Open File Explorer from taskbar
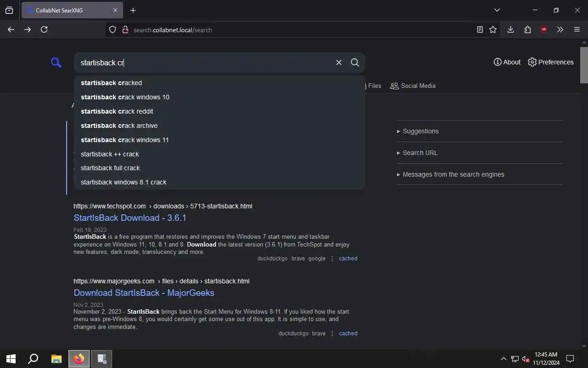This screenshot has height=368, width=588. [x=57, y=359]
